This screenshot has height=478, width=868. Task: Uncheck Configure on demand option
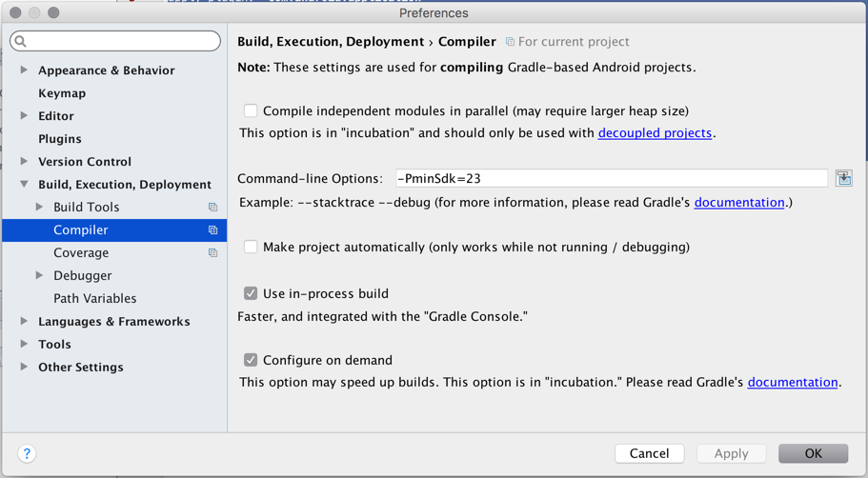[x=251, y=360]
